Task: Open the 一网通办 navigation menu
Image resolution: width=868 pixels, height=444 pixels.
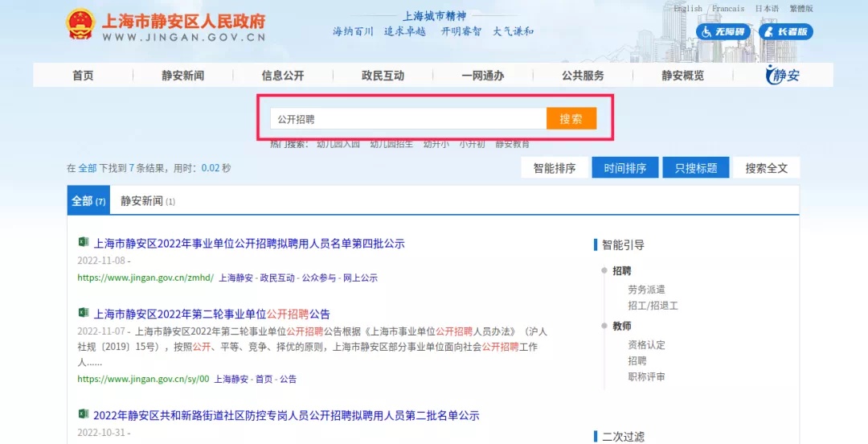Action: point(483,76)
